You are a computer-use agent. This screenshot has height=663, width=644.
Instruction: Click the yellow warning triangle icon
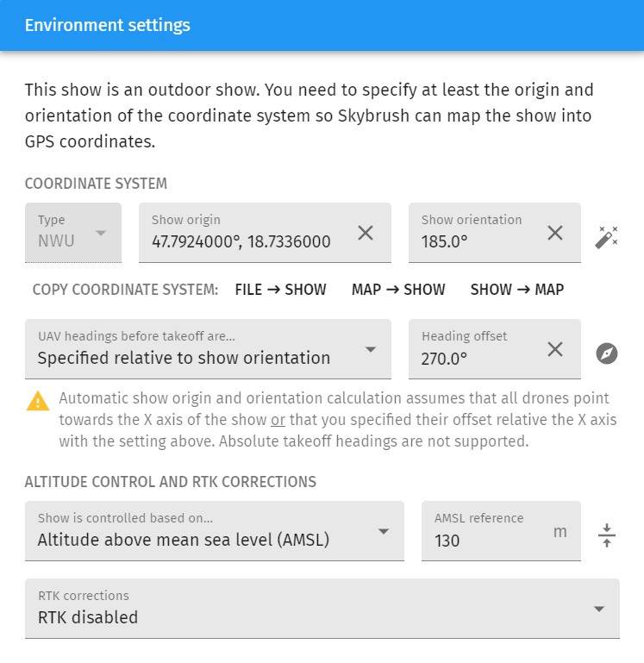point(38,401)
